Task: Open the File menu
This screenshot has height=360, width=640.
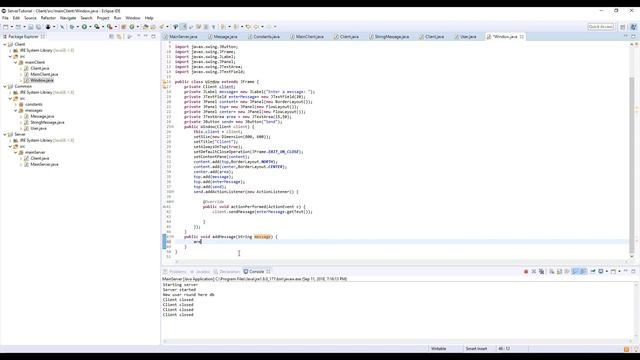Action: coord(5,18)
